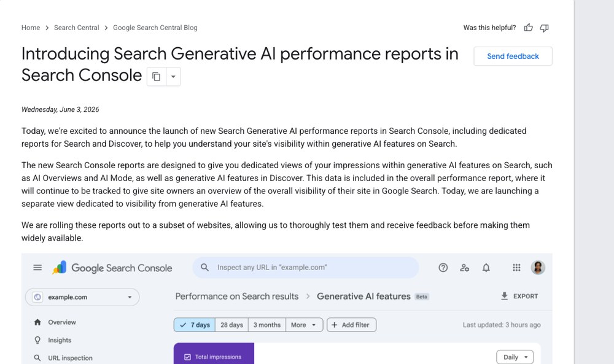The image size is (614, 364).
Task: Click the thumbs down icon
Action: pos(544,28)
